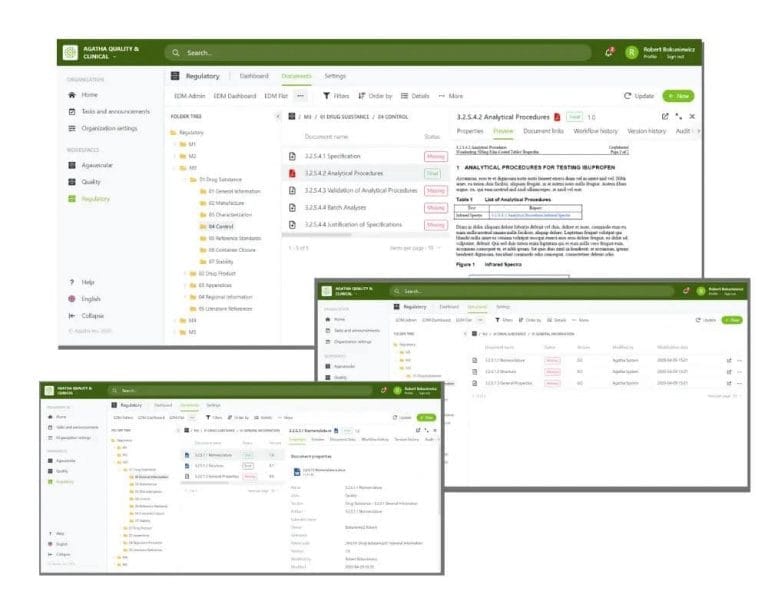The width and height of the screenshot is (768, 614).
Task: Click the Home icon in the top window sidebar
Action: [72, 94]
